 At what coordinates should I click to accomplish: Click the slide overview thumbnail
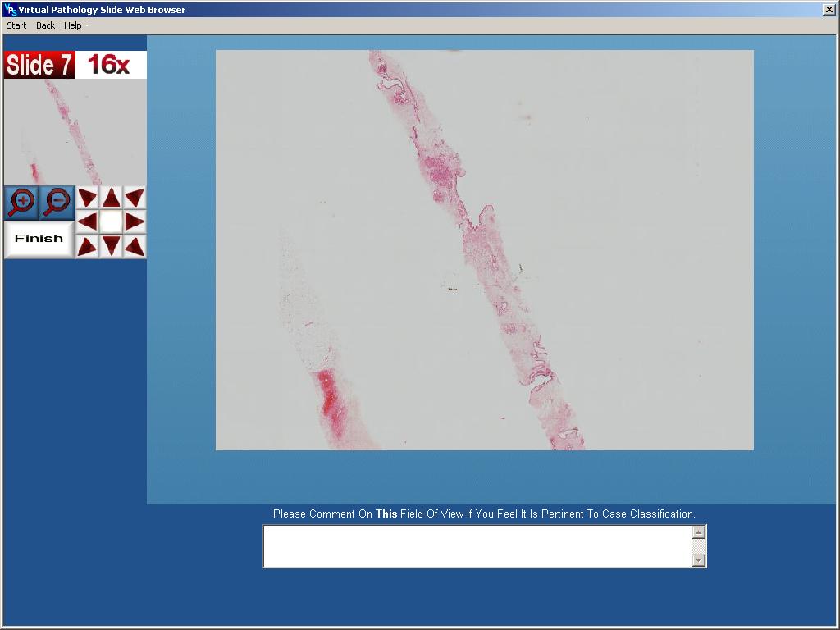pyautogui.click(x=75, y=131)
